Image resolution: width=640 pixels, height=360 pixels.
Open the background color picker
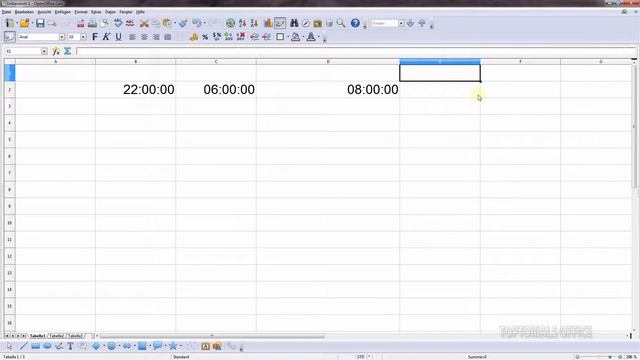[296, 37]
